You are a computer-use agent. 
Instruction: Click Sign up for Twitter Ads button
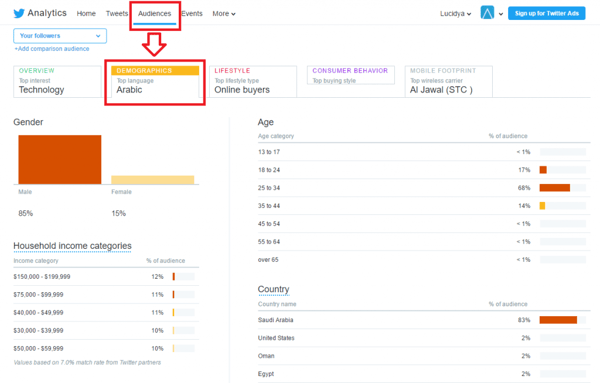[x=546, y=13]
